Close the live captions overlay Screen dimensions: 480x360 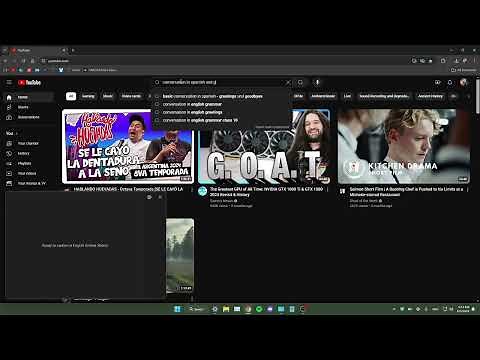tap(160, 197)
